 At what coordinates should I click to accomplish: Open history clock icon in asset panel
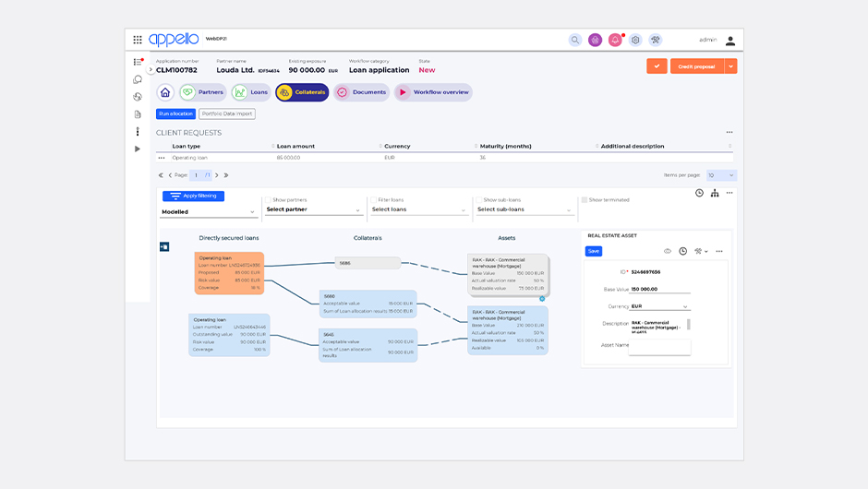(x=682, y=251)
